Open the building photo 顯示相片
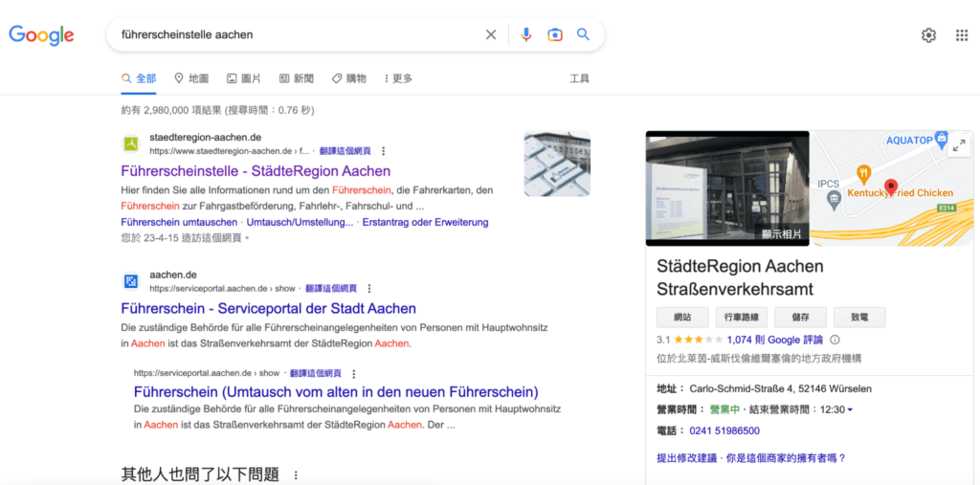Image resolution: width=980 pixels, height=485 pixels. (727, 188)
